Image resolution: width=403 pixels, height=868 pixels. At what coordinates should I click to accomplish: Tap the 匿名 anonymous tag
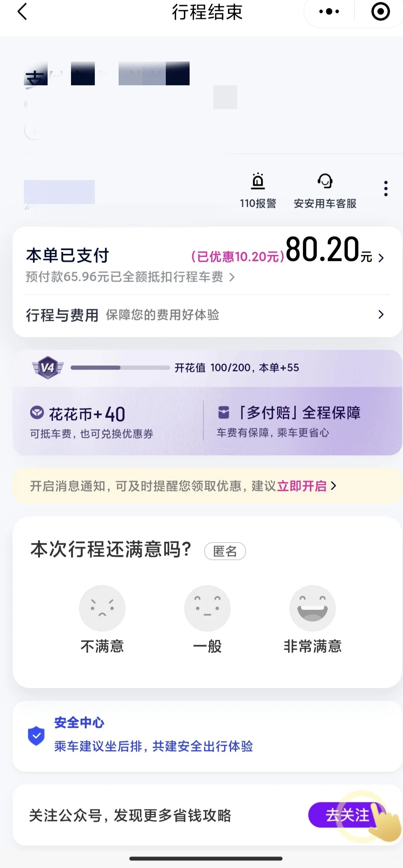(x=225, y=551)
